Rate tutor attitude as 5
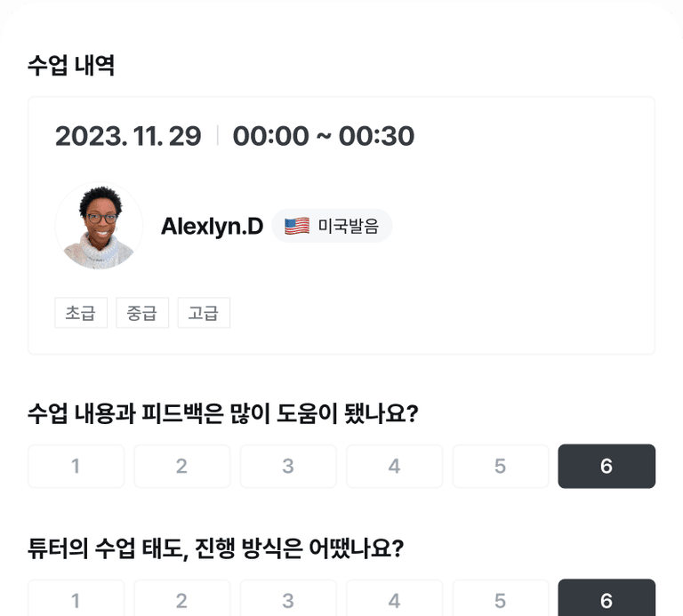The image size is (683, 616). click(501, 598)
